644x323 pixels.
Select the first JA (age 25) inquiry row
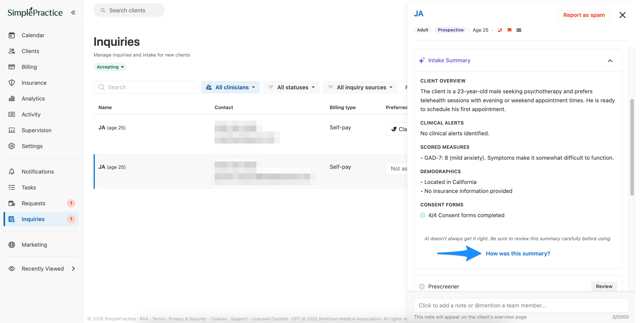(251, 134)
